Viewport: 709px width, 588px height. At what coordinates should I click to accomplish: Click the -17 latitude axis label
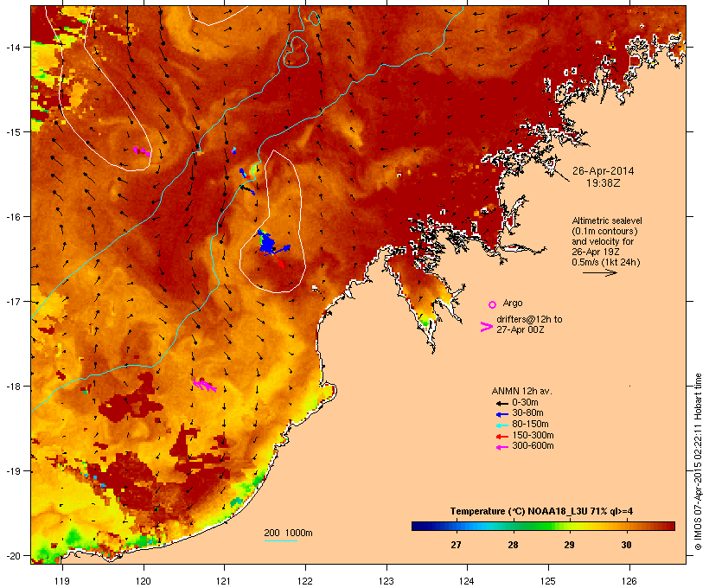click(x=12, y=302)
